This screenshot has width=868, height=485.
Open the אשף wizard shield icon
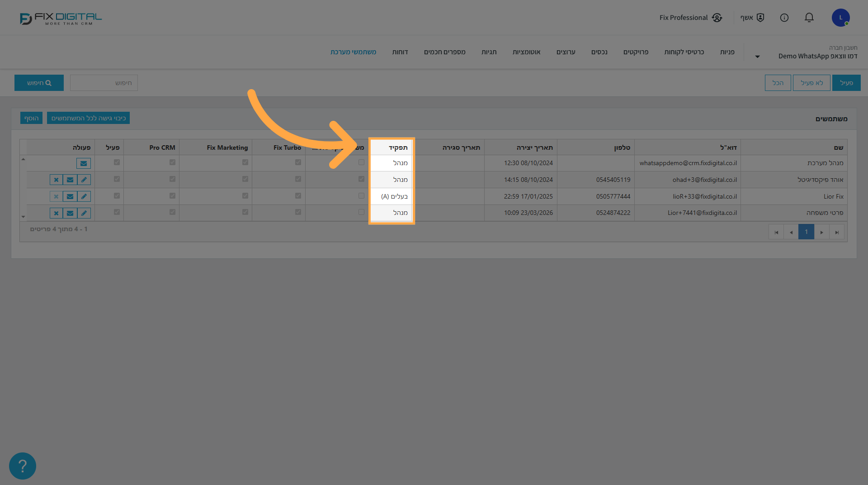[760, 18]
